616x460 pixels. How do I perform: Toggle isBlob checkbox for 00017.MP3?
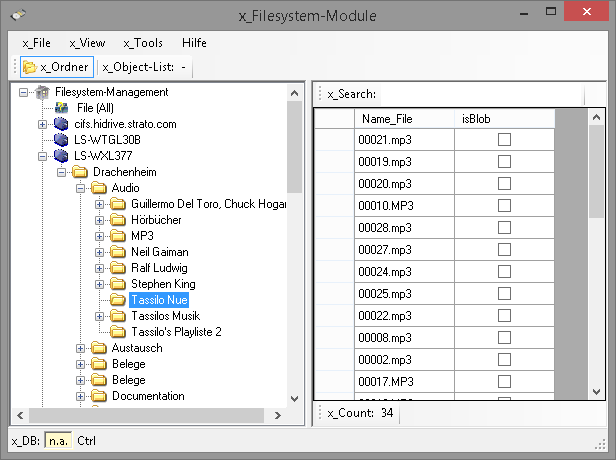504,381
